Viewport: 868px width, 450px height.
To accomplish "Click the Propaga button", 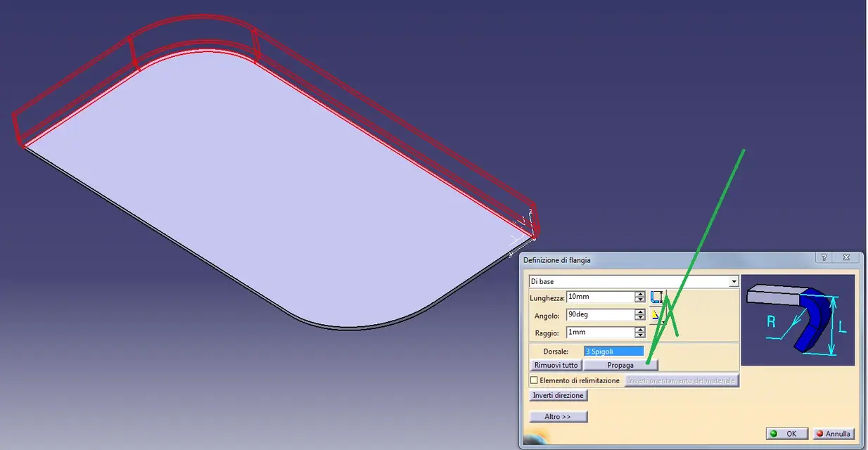I will [x=620, y=365].
